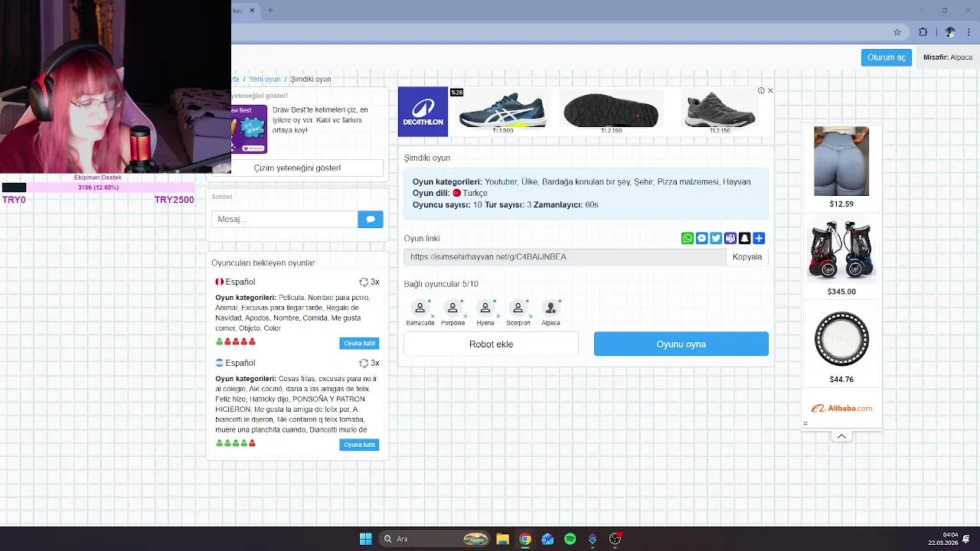Join the first Español game
The image size is (980, 551).
click(x=359, y=343)
